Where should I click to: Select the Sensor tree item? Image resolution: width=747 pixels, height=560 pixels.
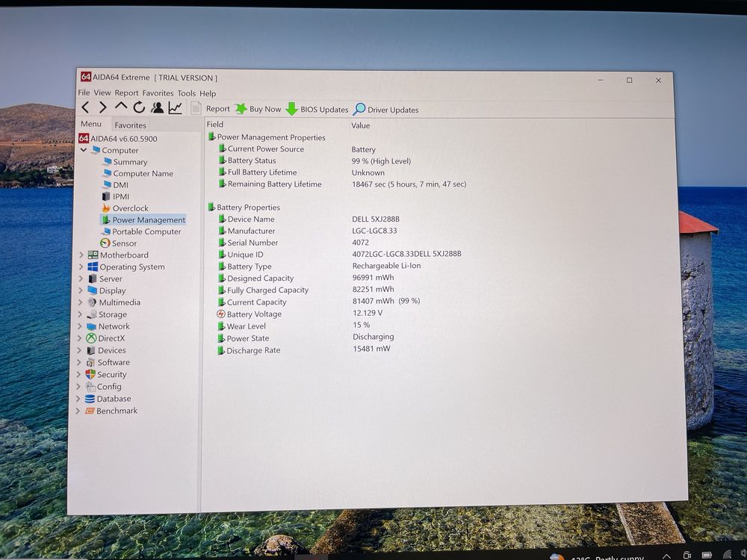click(119, 243)
